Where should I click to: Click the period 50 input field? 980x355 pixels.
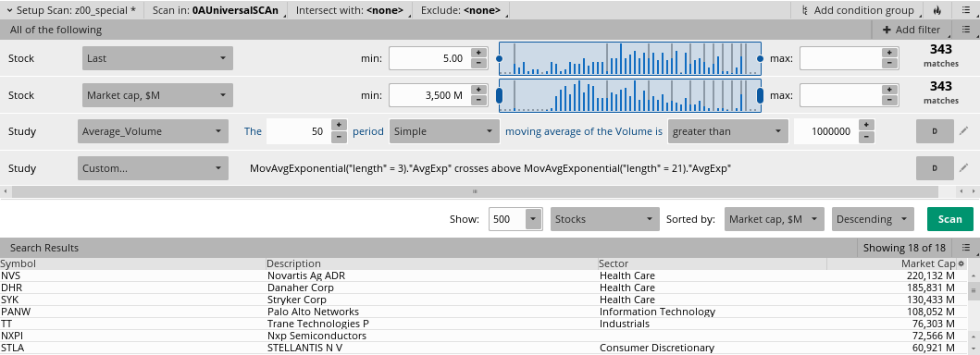coord(298,131)
